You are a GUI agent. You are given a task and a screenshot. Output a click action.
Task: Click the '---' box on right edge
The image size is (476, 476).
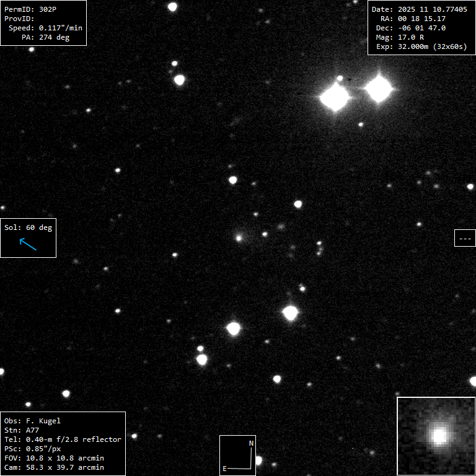point(464,238)
